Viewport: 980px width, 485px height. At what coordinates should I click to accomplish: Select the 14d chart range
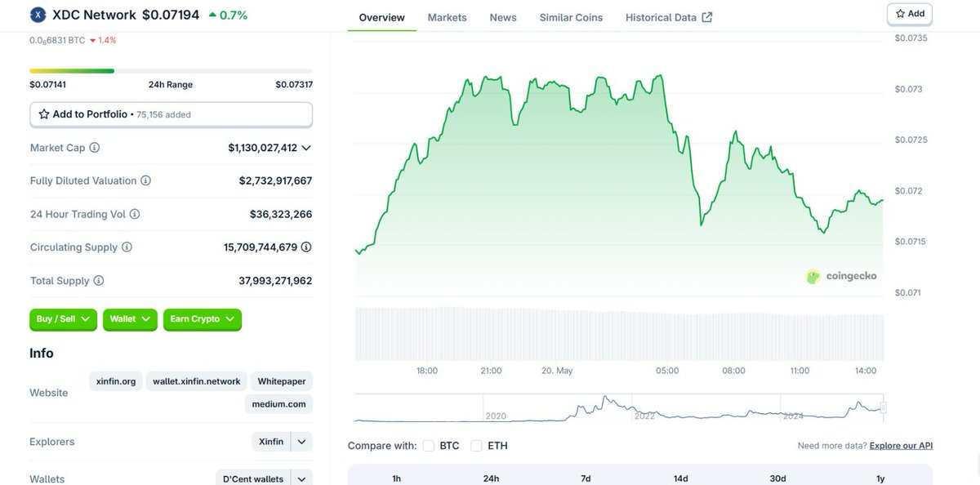pyautogui.click(x=680, y=478)
